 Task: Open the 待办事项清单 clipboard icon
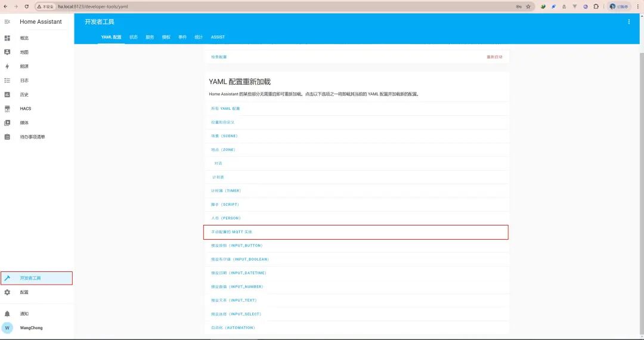[7, 137]
